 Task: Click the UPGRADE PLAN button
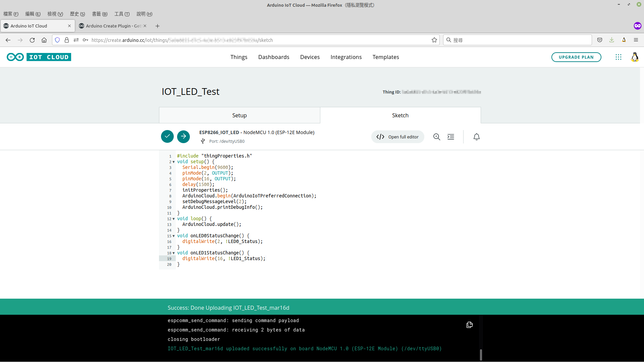(x=576, y=57)
